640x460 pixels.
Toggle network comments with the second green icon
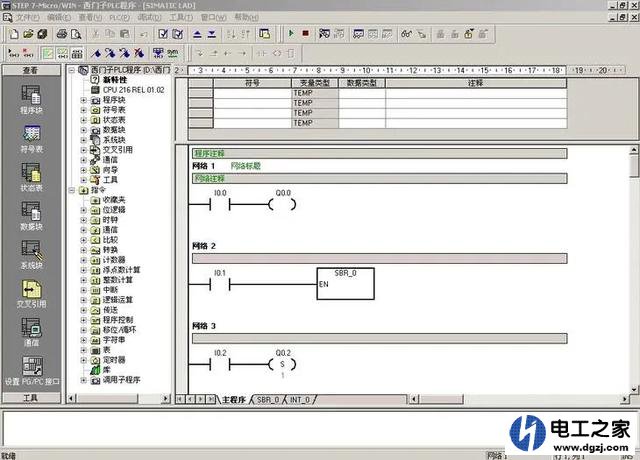pos(62,53)
